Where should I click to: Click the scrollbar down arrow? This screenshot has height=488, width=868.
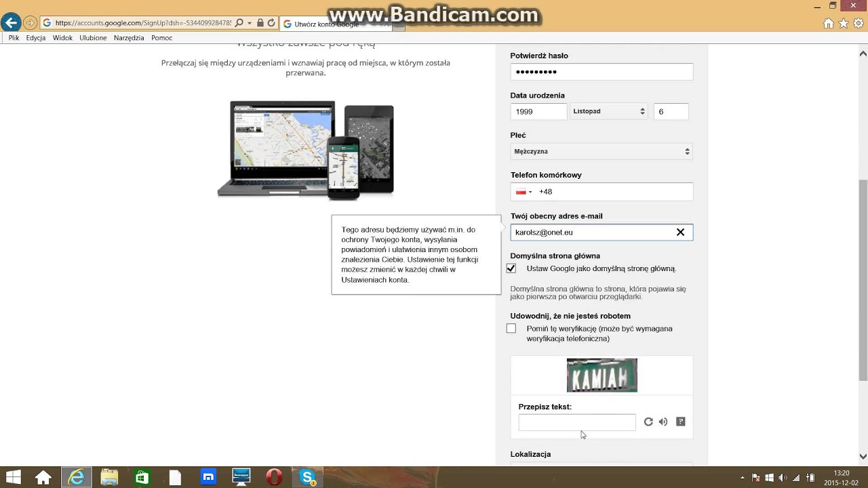(x=863, y=457)
